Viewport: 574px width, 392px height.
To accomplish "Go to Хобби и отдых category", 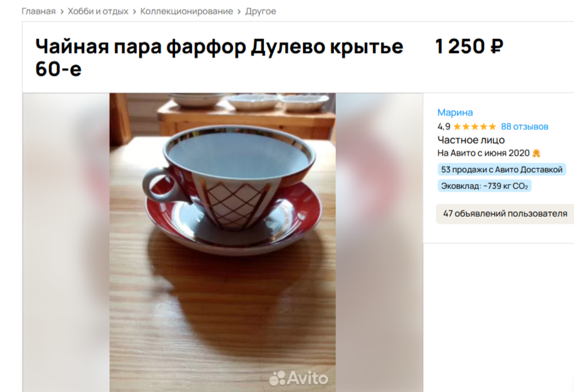I will (98, 11).
